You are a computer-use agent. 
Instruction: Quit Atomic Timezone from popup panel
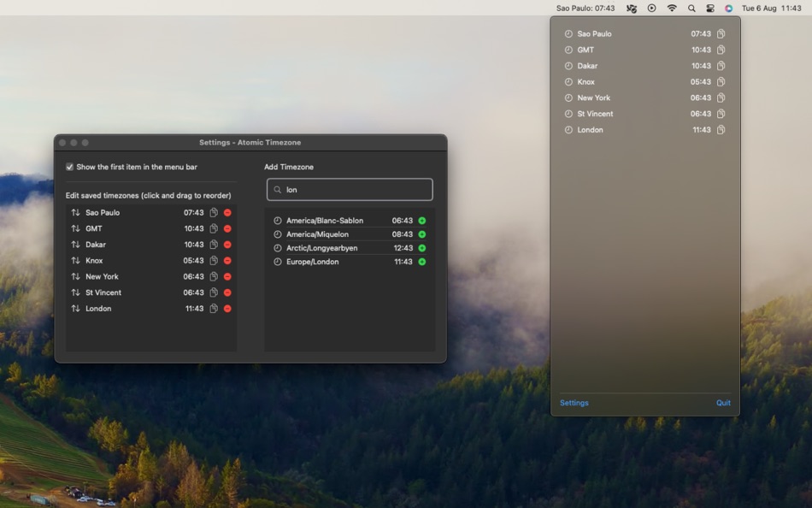[x=723, y=403]
